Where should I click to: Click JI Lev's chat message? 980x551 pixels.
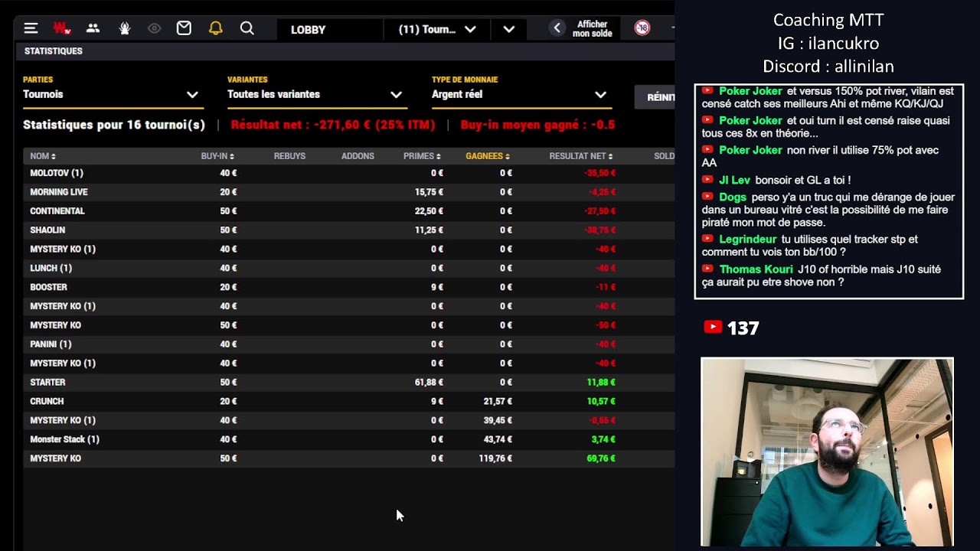tap(777, 180)
